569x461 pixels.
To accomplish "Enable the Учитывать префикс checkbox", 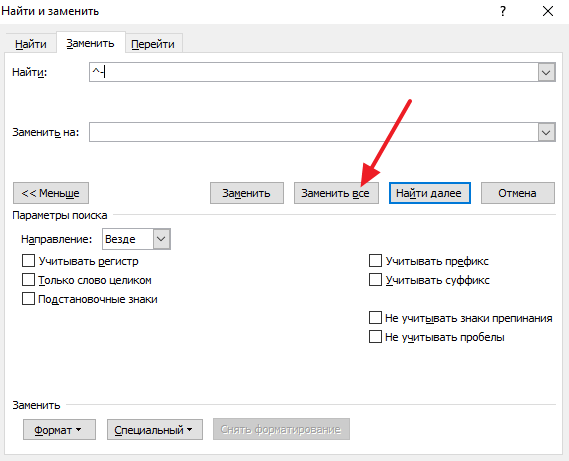I will (x=375, y=261).
